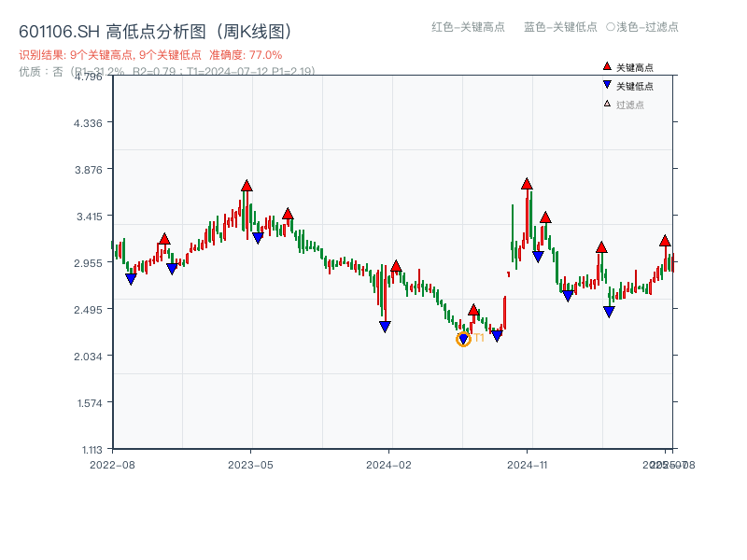
Task: Click the 关键高点 legend label
Action: tap(635, 67)
